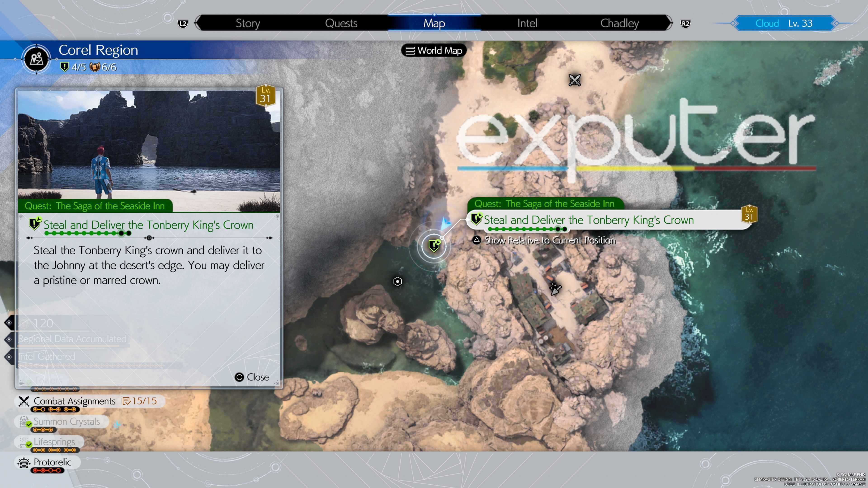Click the crossed swords combat icon on map
The image size is (868, 488).
click(x=575, y=80)
